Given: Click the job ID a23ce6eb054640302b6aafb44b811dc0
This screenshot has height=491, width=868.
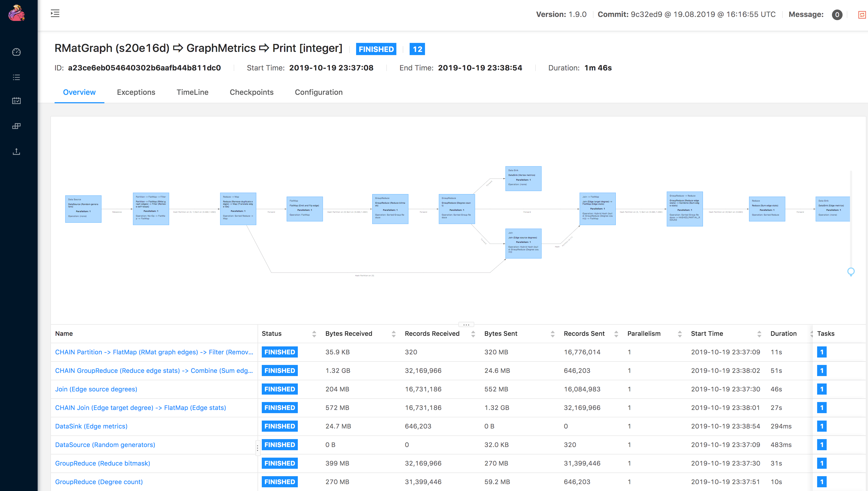Looking at the screenshot, I should point(144,68).
